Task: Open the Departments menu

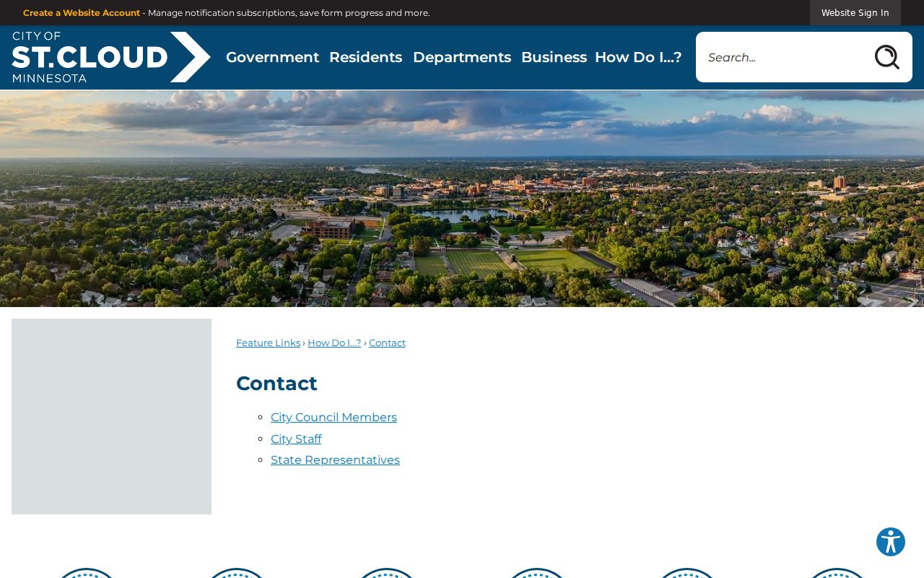Action: pos(462,57)
